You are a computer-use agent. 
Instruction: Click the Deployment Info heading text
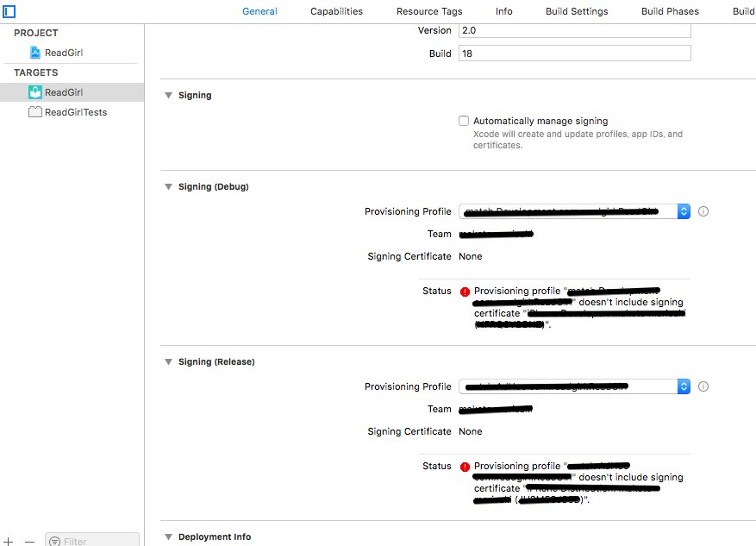click(x=215, y=537)
